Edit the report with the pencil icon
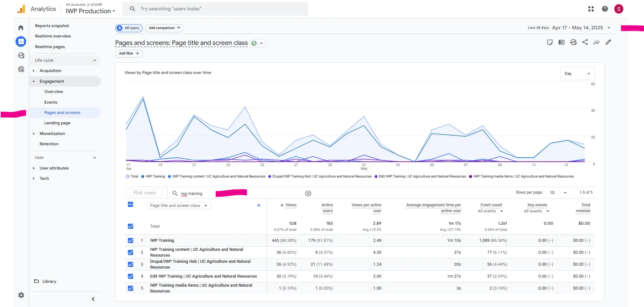Image resolution: width=644 pixels, height=307 pixels. pos(608,42)
